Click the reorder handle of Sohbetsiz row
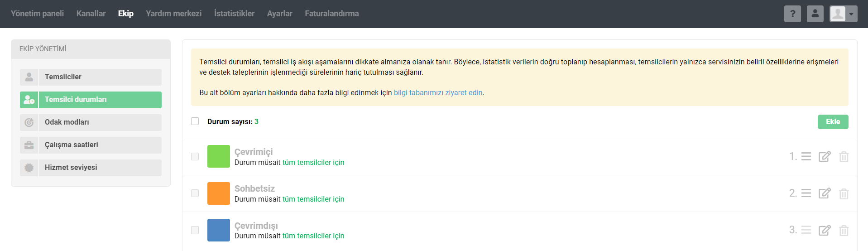This screenshot has height=251, width=868. pyautogui.click(x=806, y=193)
